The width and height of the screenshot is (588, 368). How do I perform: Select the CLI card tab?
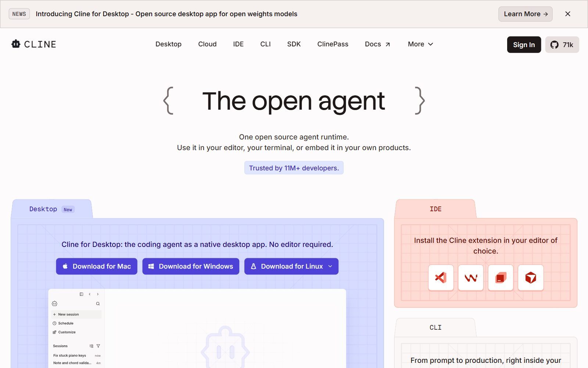pyautogui.click(x=435, y=328)
